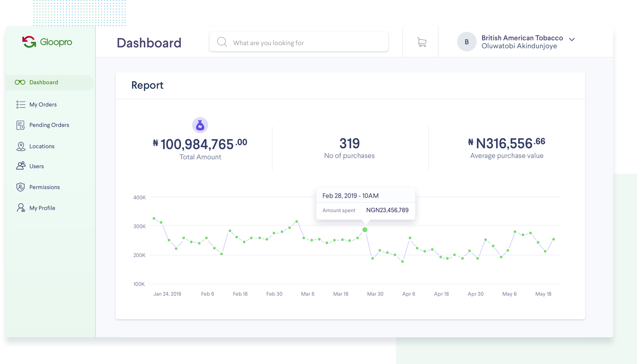The image size is (637, 364).
Task: Click the Pending Orders document icon
Action: [x=21, y=125]
